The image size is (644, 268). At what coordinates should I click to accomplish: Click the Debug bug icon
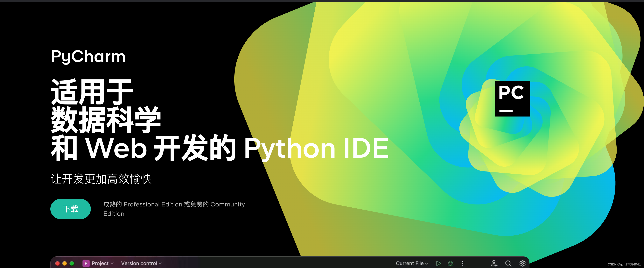click(x=451, y=263)
